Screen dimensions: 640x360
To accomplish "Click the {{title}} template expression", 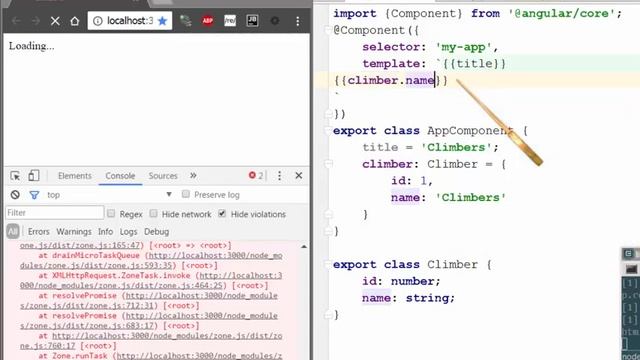I will [x=473, y=64].
